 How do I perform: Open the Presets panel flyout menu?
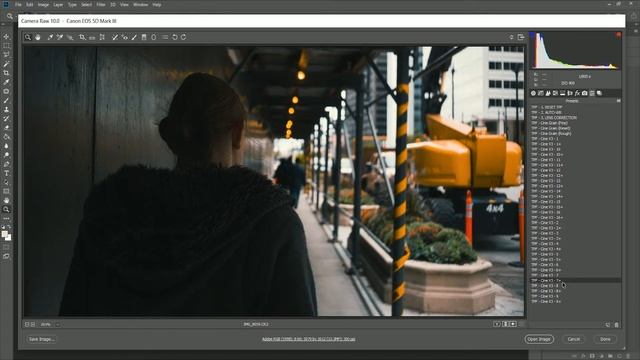tap(619, 100)
